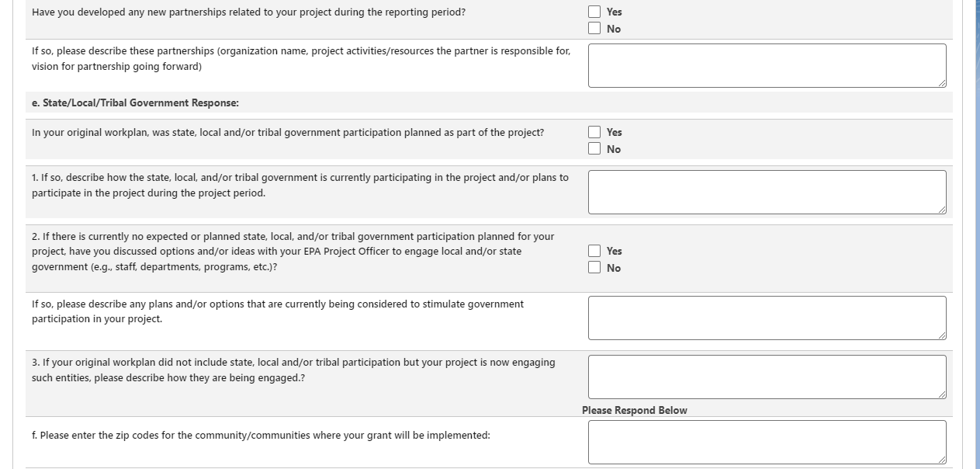Select Yes for discussing options with EPA Project Officer
Viewport: 980px width, 469px height.
point(594,251)
